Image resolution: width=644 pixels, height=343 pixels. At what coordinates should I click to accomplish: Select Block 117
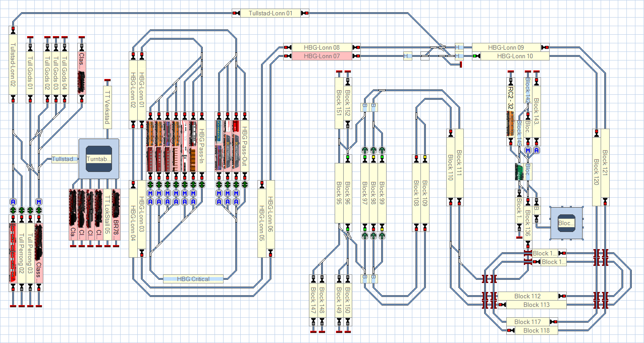[527, 322]
